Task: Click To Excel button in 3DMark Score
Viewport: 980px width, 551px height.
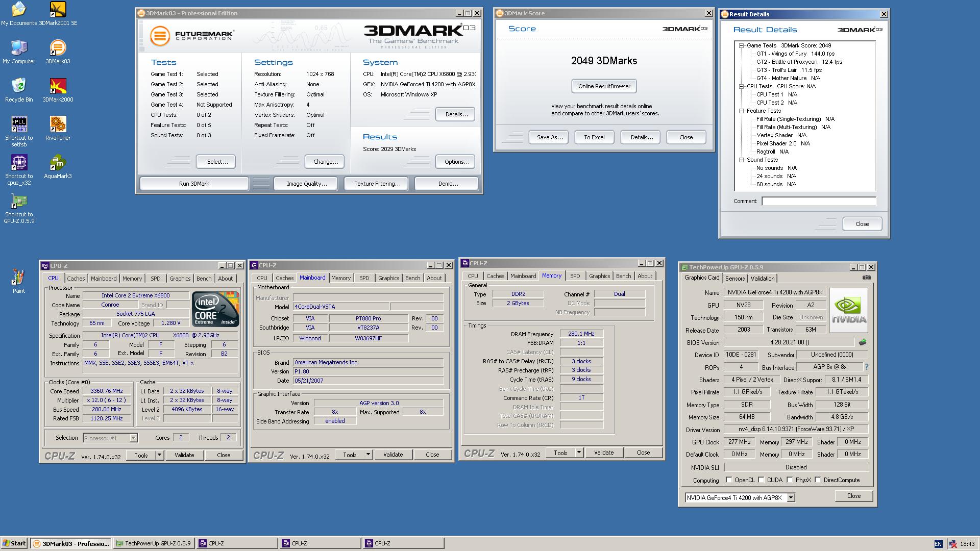Action: 594,137
